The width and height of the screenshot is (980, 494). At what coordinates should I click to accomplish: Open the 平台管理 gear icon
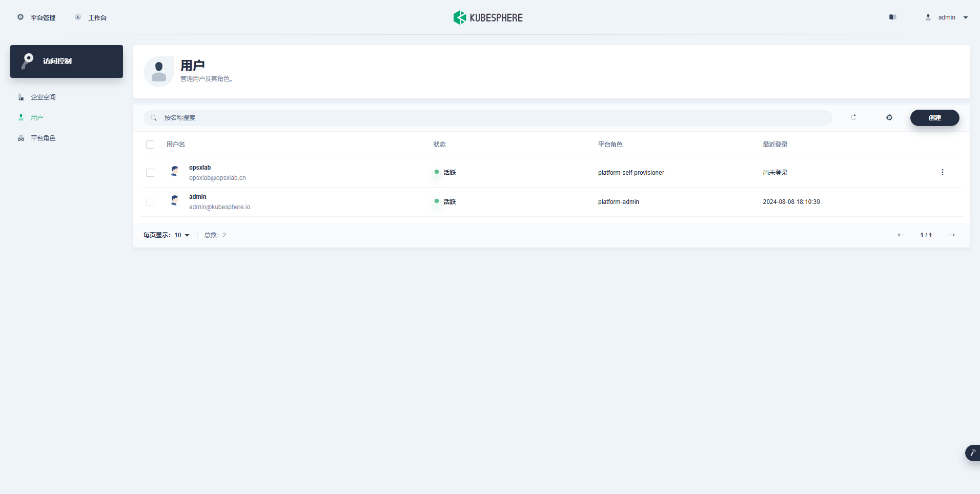click(x=21, y=17)
